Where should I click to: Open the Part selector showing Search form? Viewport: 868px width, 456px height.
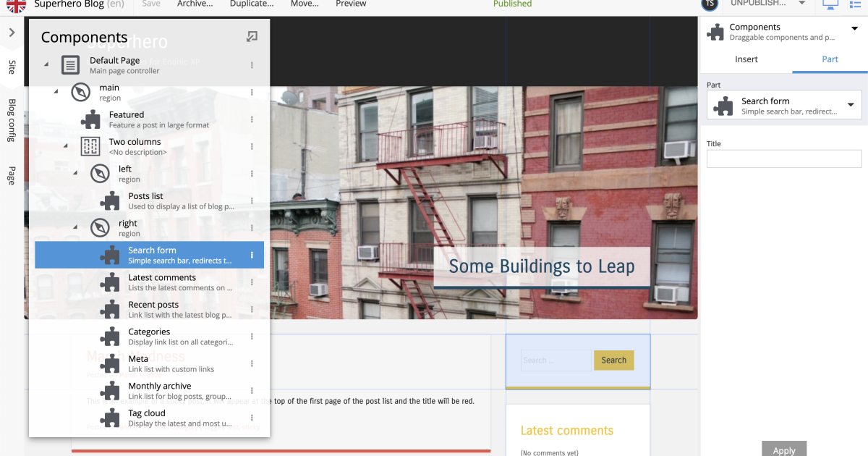pyautogui.click(x=784, y=105)
